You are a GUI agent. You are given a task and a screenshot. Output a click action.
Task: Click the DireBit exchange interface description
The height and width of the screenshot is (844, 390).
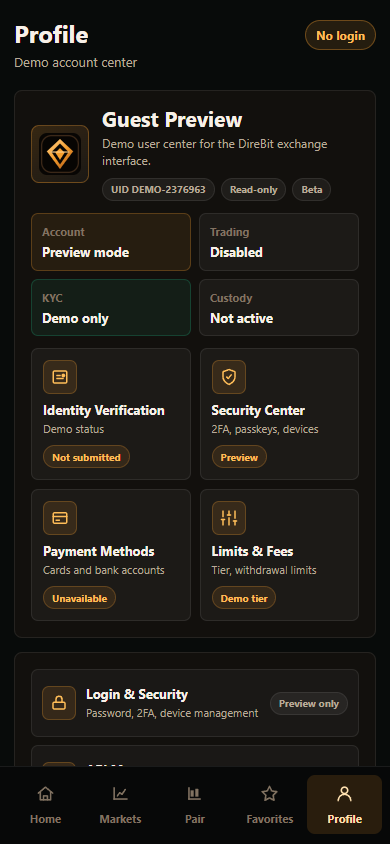(x=215, y=153)
